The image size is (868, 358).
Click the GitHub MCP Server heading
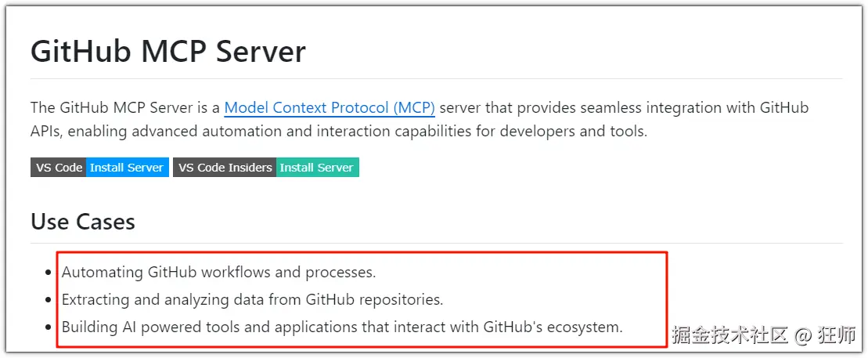pos(167,52)
